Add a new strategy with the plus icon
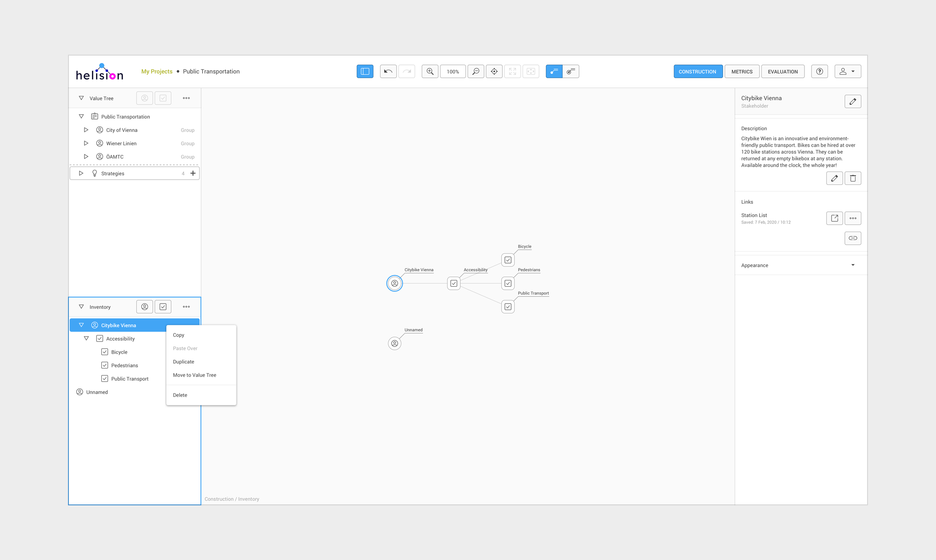The width and height of the screenshot is (936, 560). (193, 173)
